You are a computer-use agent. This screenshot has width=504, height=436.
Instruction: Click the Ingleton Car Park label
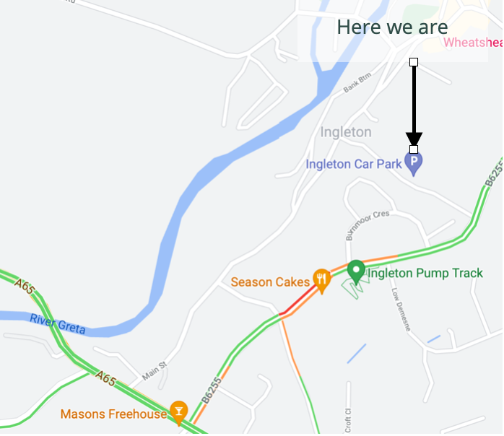tap(355, 165)
